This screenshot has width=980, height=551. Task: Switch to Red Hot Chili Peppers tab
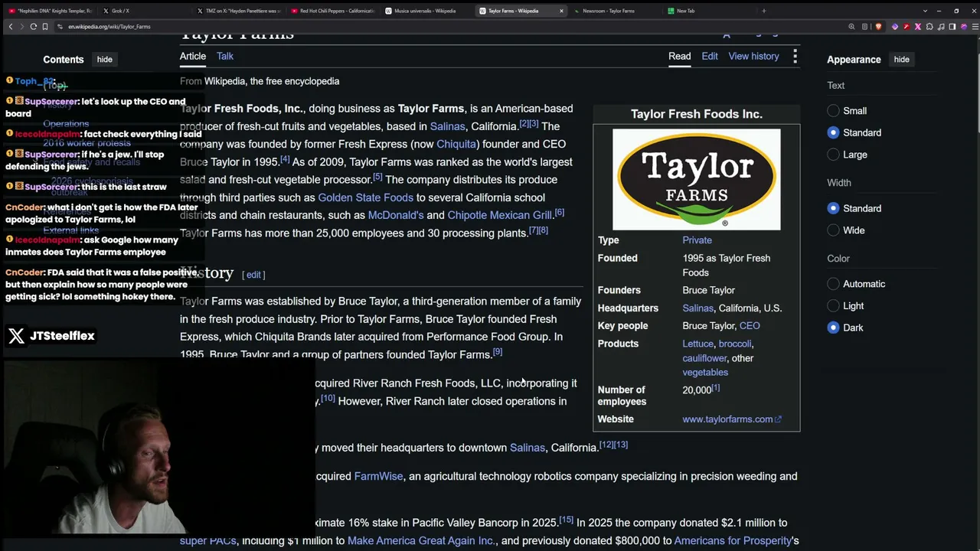coord(332,11)
